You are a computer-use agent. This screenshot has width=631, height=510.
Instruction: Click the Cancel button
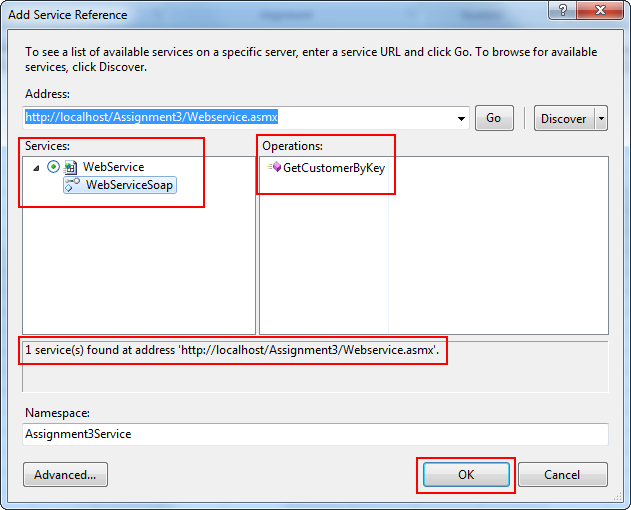tap(563, 475)
